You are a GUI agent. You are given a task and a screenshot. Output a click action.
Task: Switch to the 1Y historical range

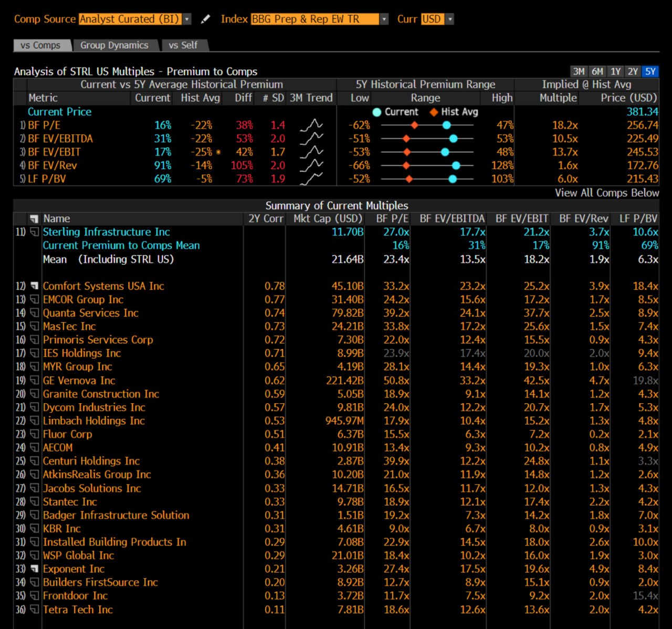tap(615, 71)
